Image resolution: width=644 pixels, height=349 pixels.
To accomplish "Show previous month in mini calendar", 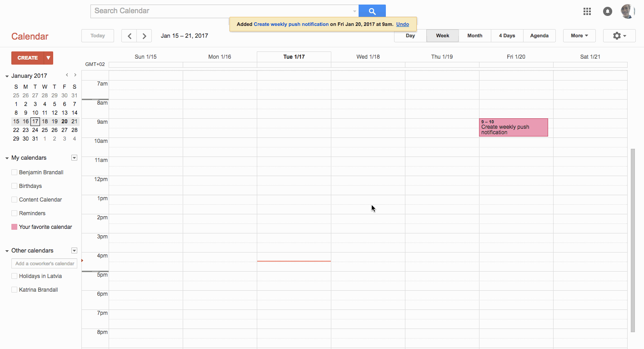I will click(67, 75).
